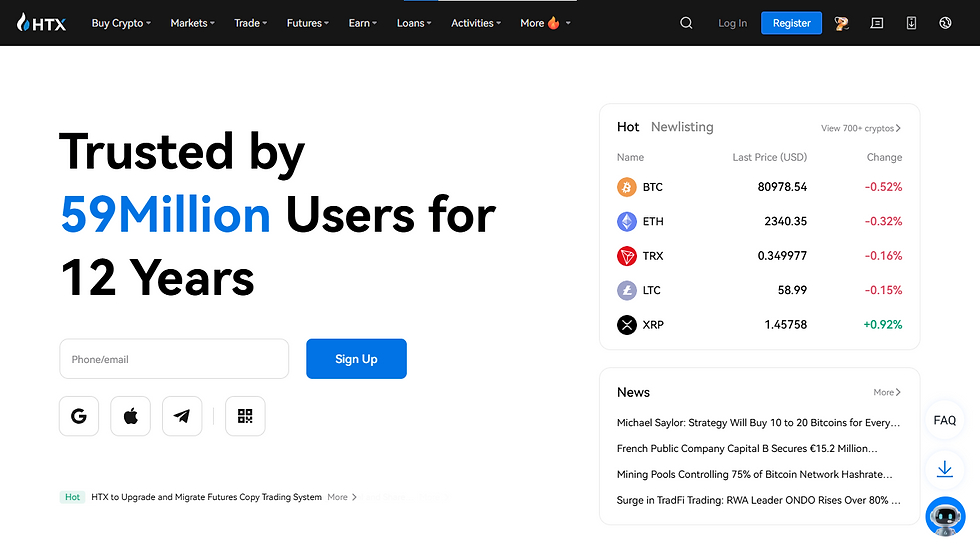980x551 pixels.
Task: Click BTC price 80978.54
Action: tap(782, 187)
